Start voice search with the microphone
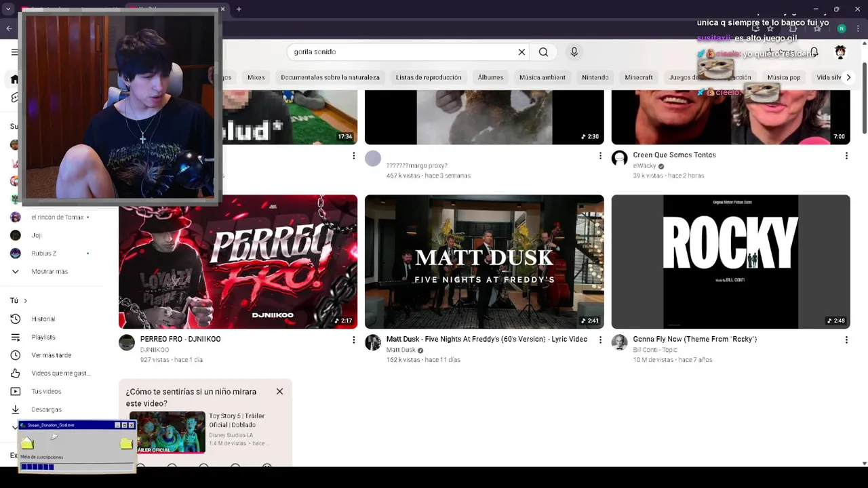This screenshot has width=868, height=488. coord(574,52)
